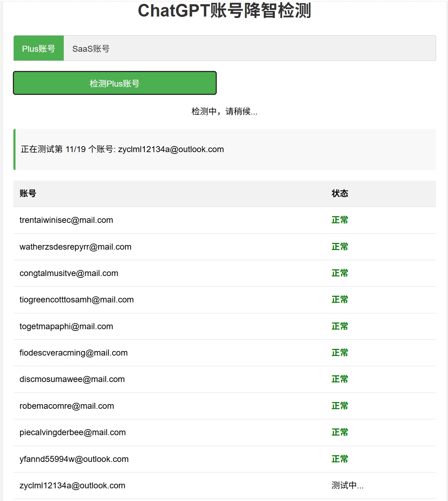Select the trentaiwinisec@mail.com account row

point(66,220)
